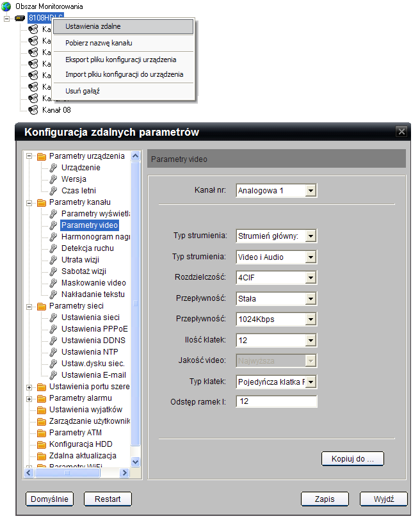The width and height of the screenshot is (420, 523).
Task: Collapse the Parametry kanału folder
Action: point(29,203)
